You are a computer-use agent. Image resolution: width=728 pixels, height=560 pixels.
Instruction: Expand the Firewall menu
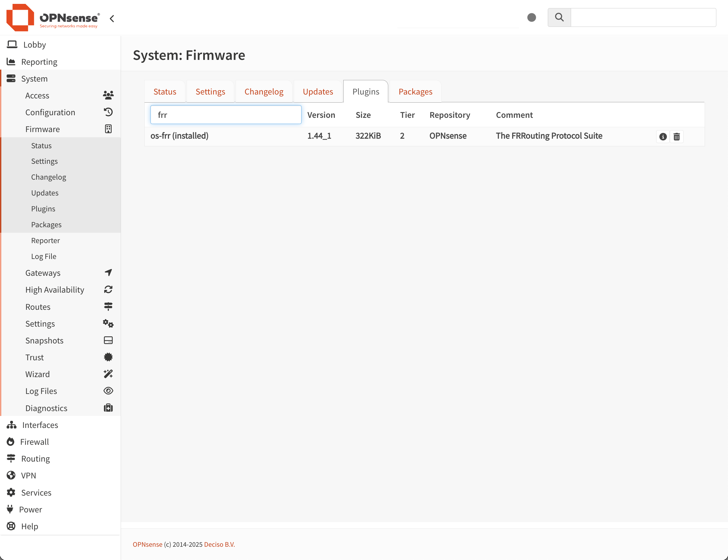pyautogui.click(x=34, y=442)
